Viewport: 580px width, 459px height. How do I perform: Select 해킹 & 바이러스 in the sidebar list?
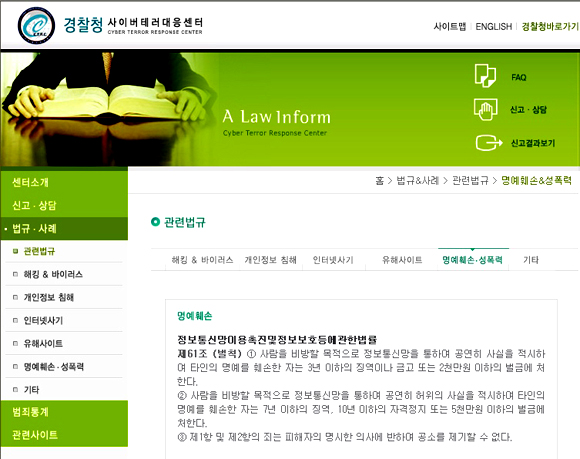pos(53,274)
